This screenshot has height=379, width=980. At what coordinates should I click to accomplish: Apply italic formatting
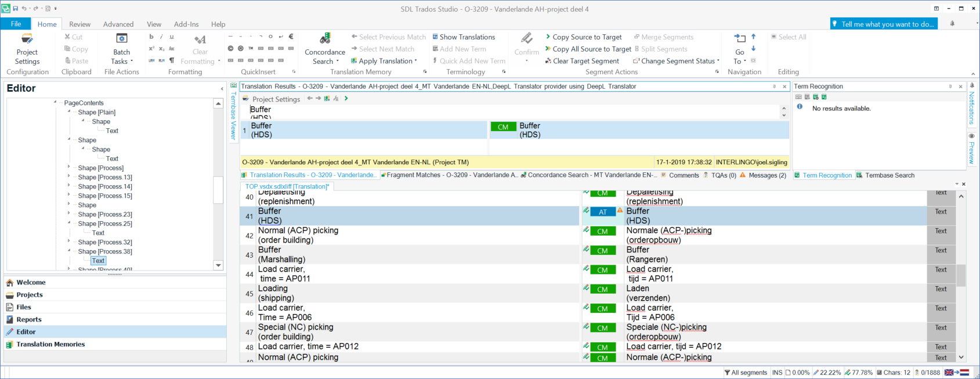[162, 37]
